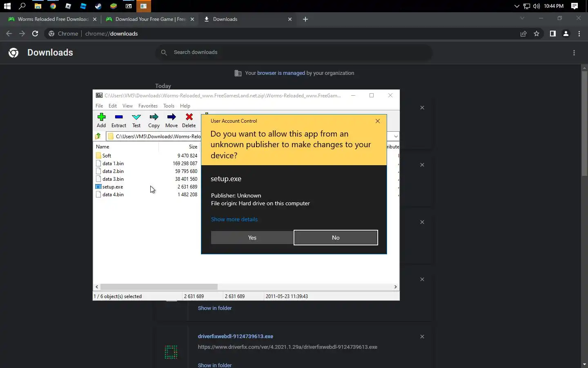Open the Downloads page more-actions menu
This screenshot has width=588, height=368.
[574, 53]
